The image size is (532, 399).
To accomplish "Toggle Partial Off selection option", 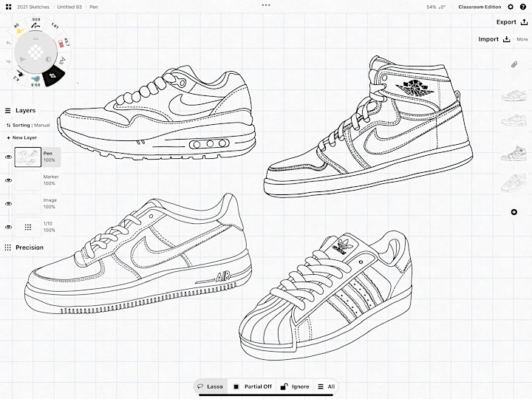I will [253, 386].
